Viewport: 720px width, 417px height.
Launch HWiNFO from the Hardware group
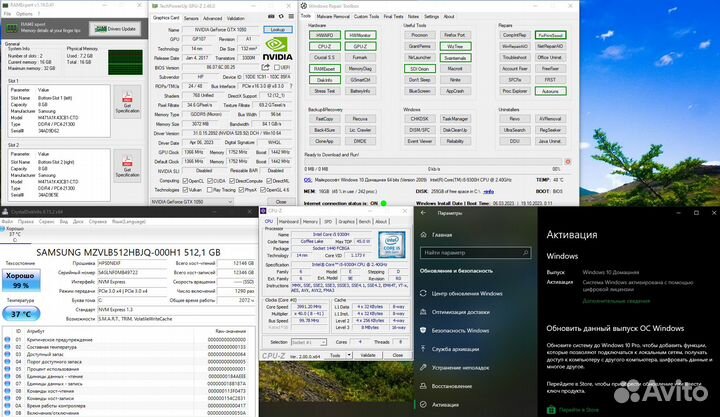pos(325,35)
